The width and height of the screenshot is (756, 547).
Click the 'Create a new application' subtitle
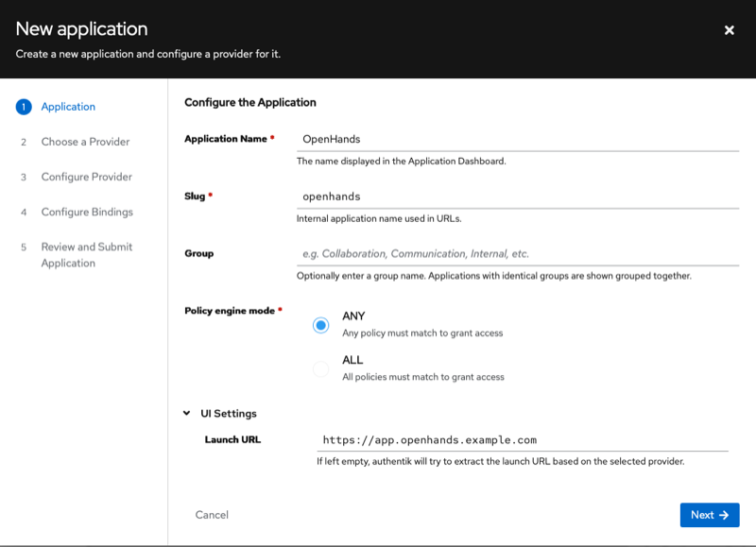148,54
